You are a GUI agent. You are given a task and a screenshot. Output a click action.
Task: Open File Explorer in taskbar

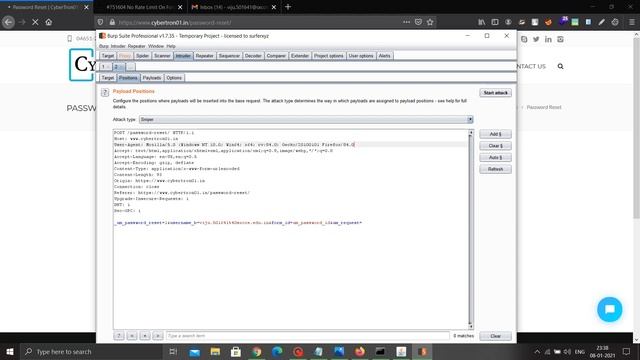(215, 351)
